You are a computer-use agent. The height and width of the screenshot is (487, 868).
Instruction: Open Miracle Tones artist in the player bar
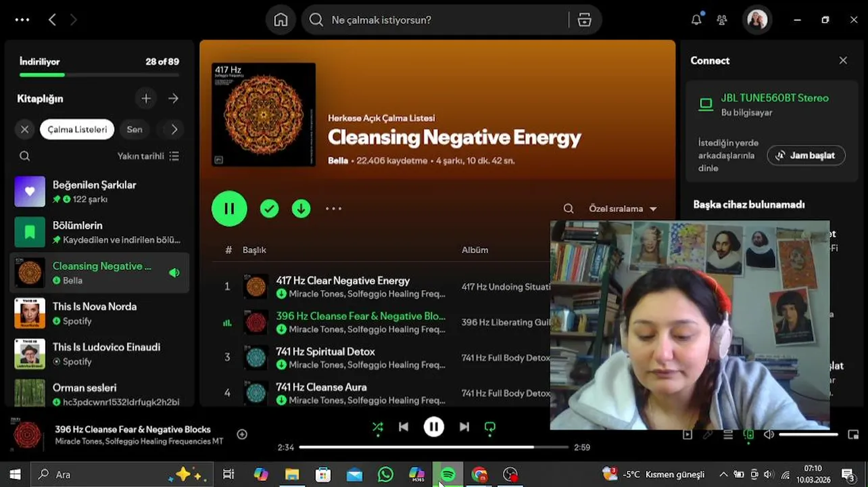pyautogui.click(x=79, y=442)
